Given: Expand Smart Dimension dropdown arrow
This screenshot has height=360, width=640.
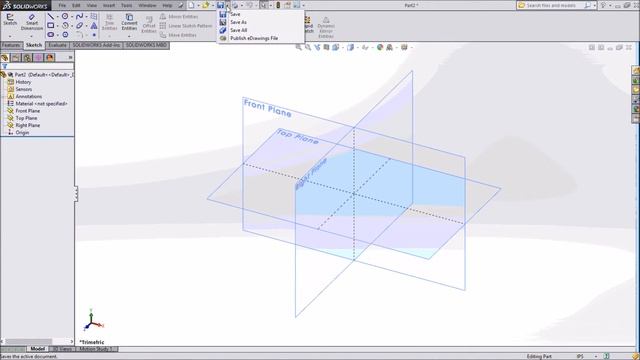Looking at the screenshot, I should tap(32, 36).
